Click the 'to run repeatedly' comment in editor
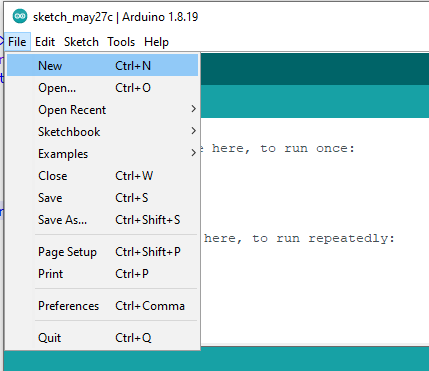The height and width of the screenshot is (371, 429). pyautogui.click(x=299, y=238)
